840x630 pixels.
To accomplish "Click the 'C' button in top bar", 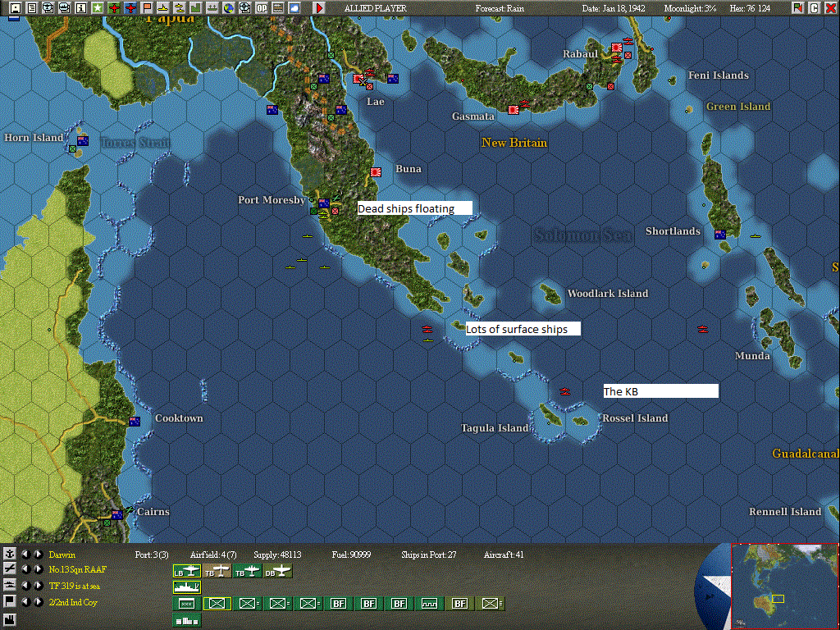I will click(815, 8).
